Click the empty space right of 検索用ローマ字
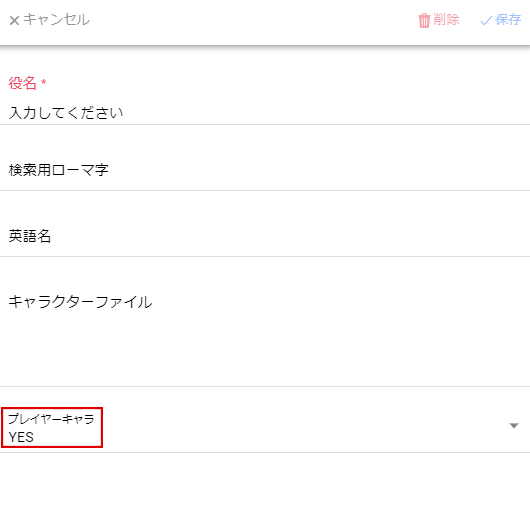This screenshot has width=530, height=529. pyautogui.click(x=318, y=170)
